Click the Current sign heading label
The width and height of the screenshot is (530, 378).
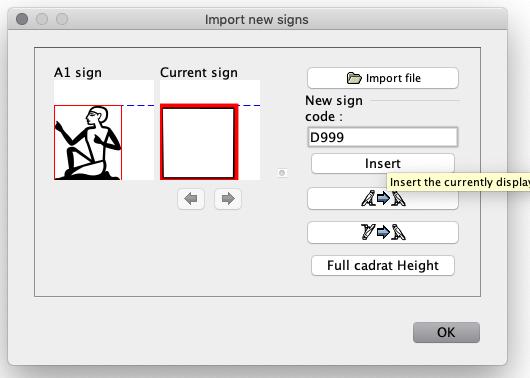[x=199, y=73]
